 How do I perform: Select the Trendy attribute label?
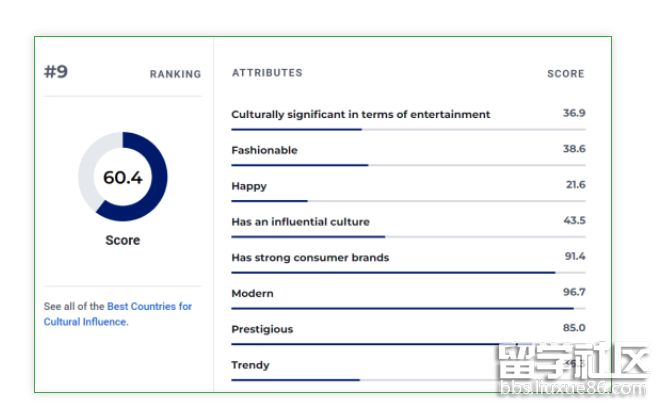click(x=250, y=366)
